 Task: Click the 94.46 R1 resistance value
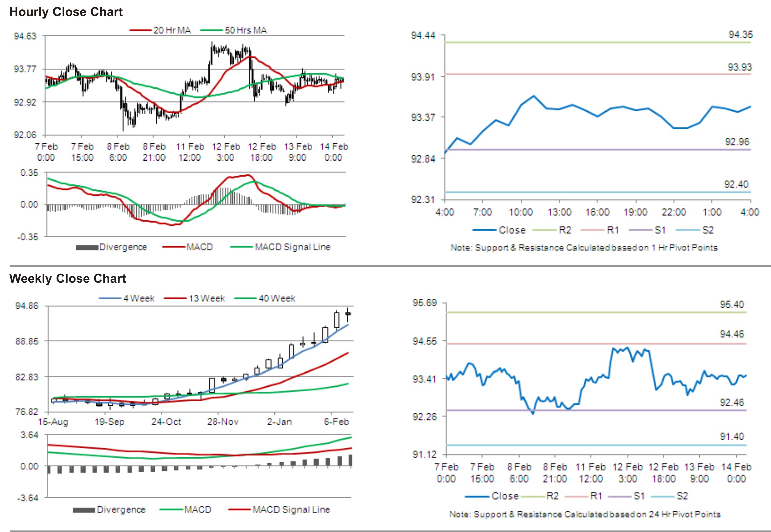tap(732, 334)
